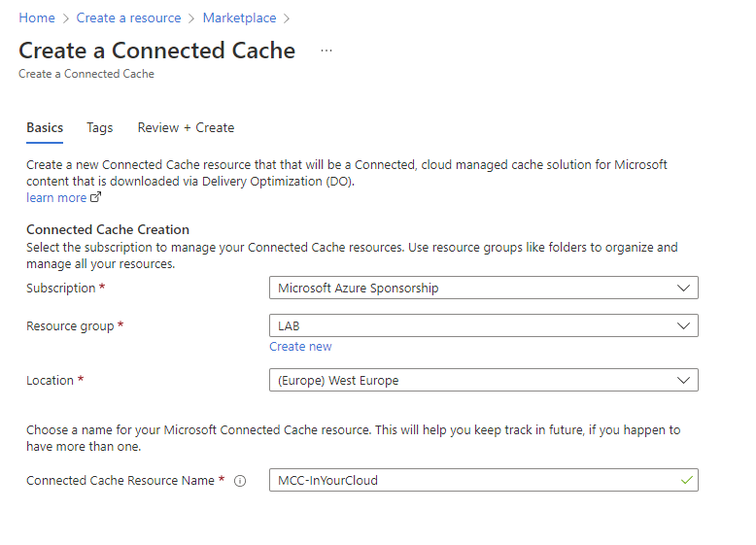Click the green validation checkmark in name field
The width and height of the screenshot is (756, 545).
[x=688, y=480]
